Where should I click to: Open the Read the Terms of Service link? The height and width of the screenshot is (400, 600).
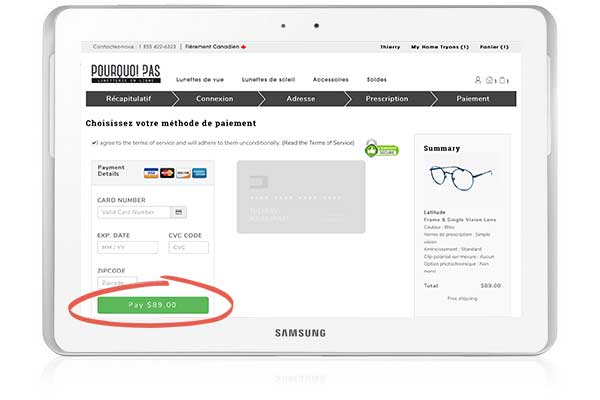318,143
